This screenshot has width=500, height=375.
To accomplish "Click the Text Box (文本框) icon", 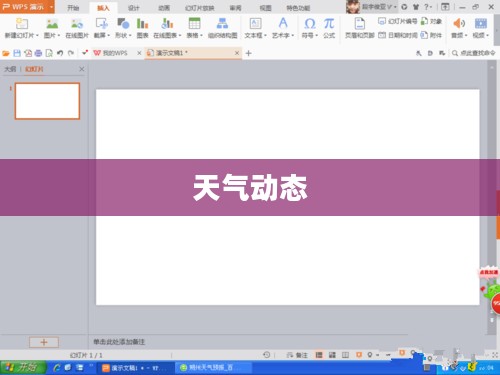I will click(255, 23).
